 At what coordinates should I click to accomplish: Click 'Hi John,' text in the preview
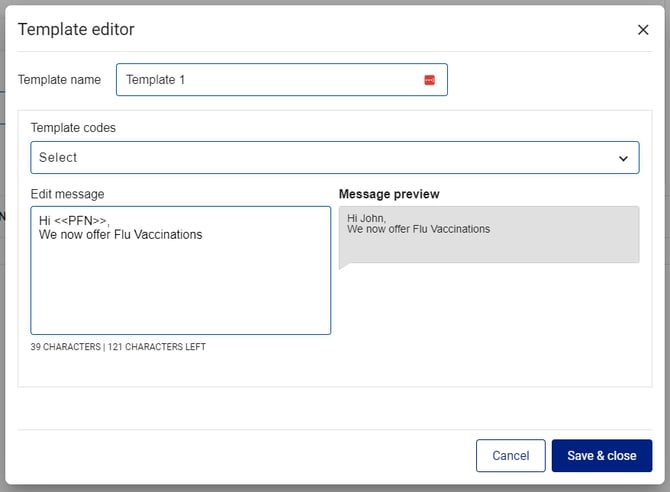(x=366, y=218)
